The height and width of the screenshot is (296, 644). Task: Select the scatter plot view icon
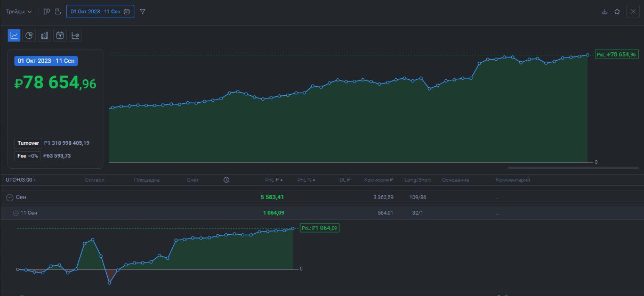point(76,35)
